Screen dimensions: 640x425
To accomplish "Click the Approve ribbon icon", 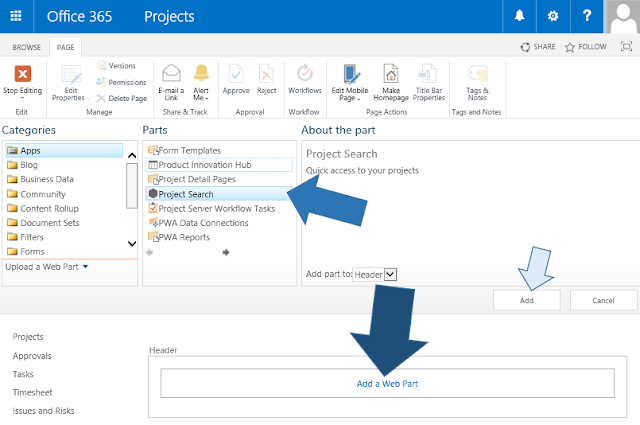I will (x=236, y=79).
